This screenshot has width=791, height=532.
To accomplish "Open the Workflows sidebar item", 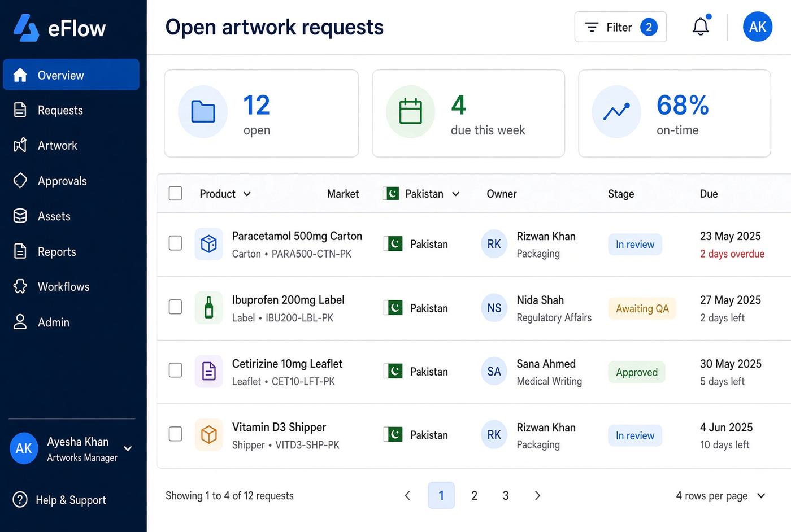I will click(x=71, y=286).
